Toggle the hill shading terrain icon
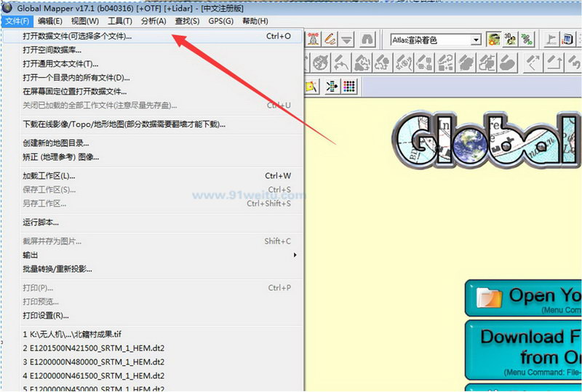This screenshot has width=582, height=392. coord(494,39)
